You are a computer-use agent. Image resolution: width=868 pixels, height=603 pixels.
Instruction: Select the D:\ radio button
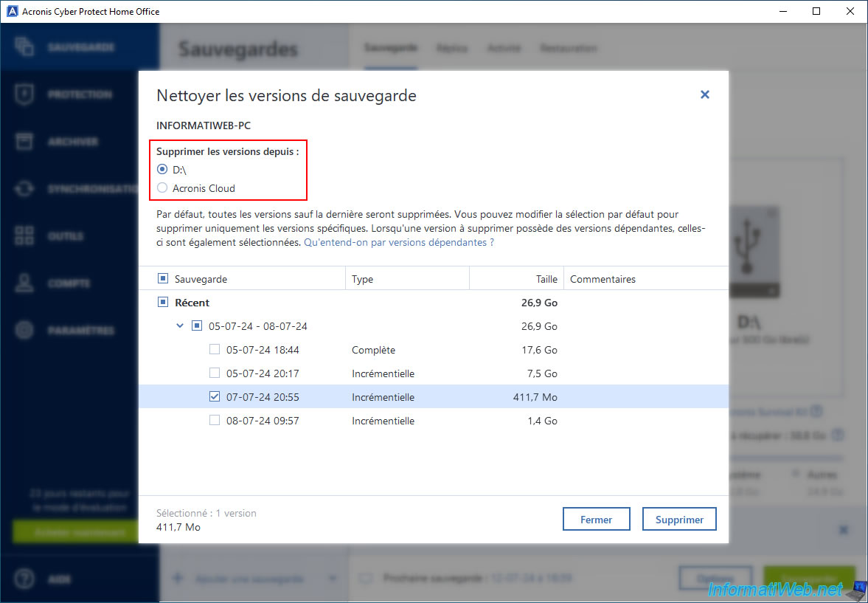point(162,170)
